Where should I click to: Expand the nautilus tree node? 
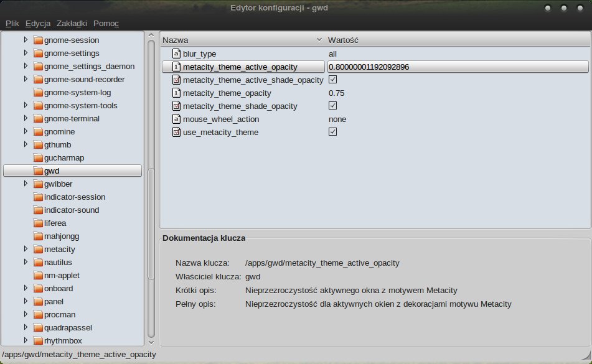tap(26, 262)
